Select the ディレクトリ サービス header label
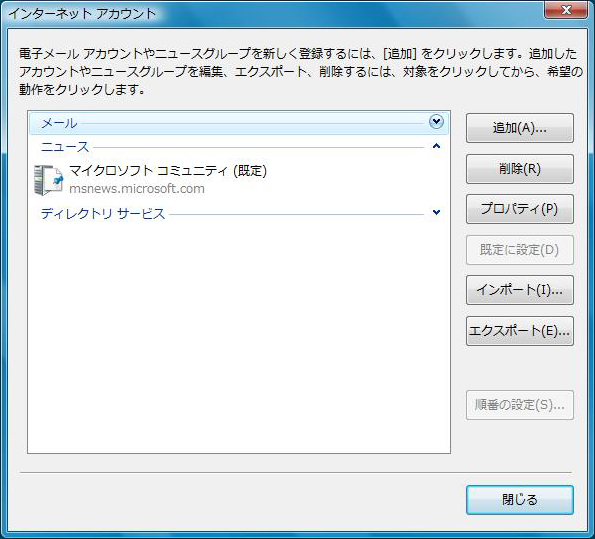 pyautogui.click(x=103, y=213)
